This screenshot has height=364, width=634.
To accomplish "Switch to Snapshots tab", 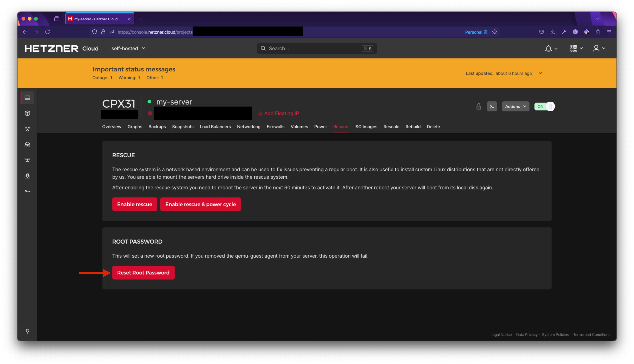I will [x=183, y=127].
